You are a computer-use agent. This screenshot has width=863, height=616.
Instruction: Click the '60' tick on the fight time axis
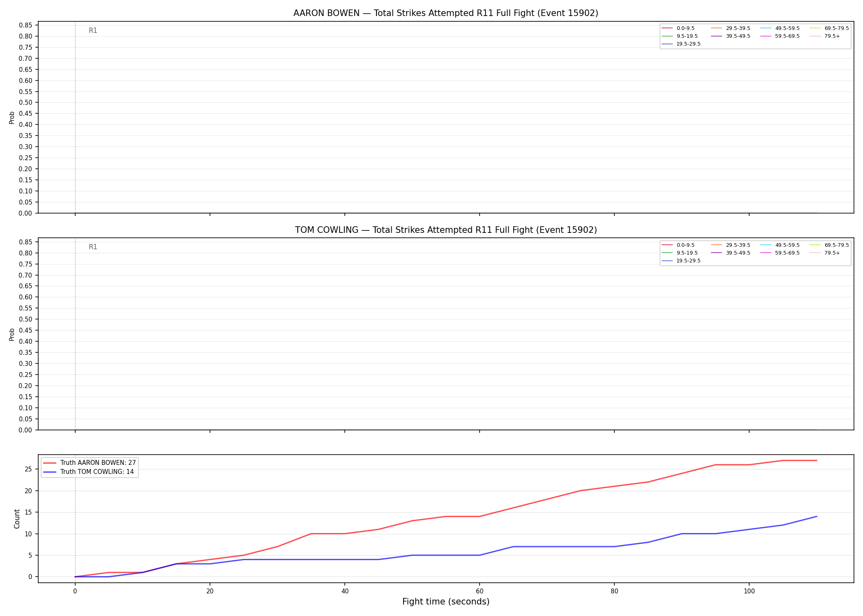480,591
